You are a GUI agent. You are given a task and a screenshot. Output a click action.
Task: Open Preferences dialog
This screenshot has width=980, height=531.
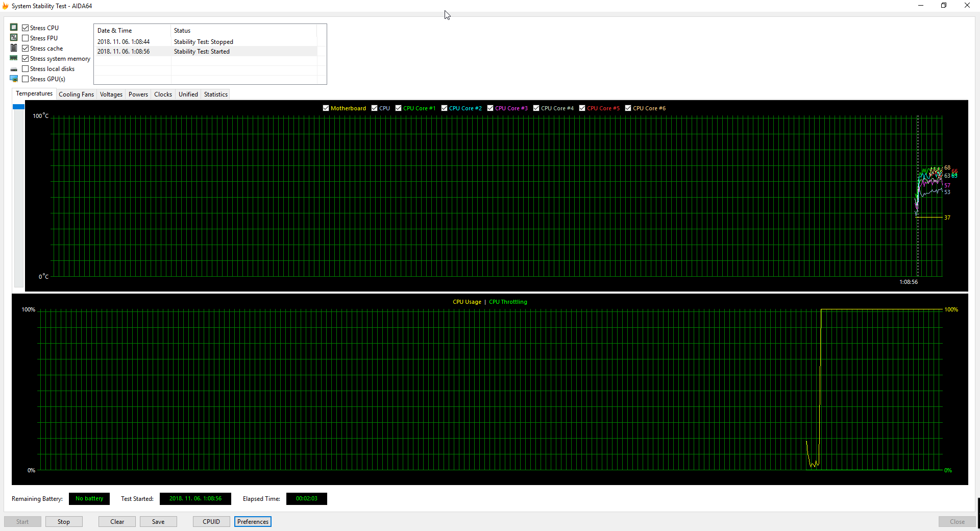253,522
